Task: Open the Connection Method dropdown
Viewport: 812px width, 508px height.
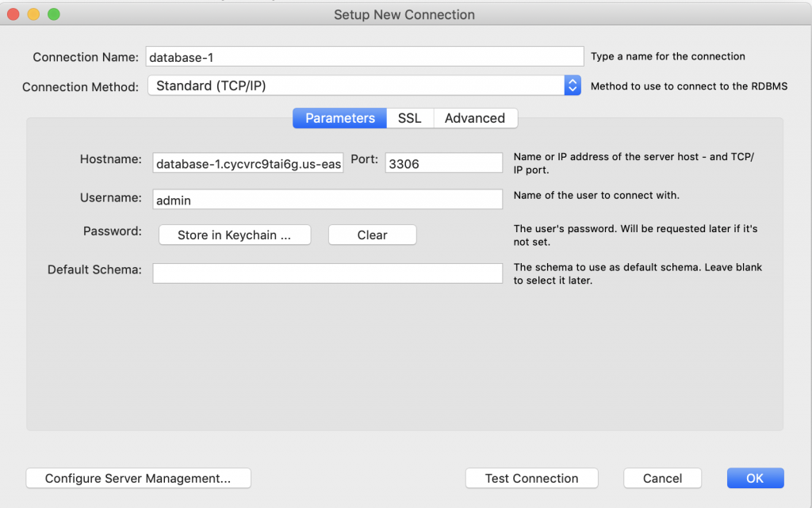Action: [364, 86]
